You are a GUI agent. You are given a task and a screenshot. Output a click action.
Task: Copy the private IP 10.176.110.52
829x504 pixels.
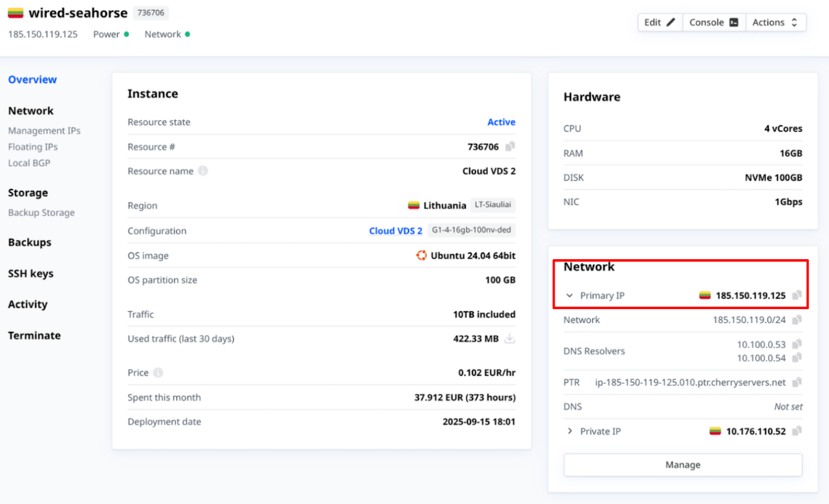[x=797, y=431]
